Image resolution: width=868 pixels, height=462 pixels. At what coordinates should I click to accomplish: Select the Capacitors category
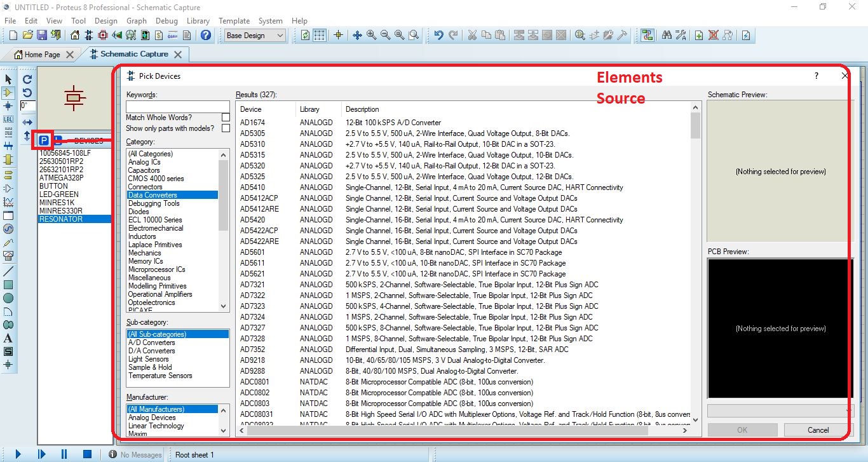coord(144,170)
